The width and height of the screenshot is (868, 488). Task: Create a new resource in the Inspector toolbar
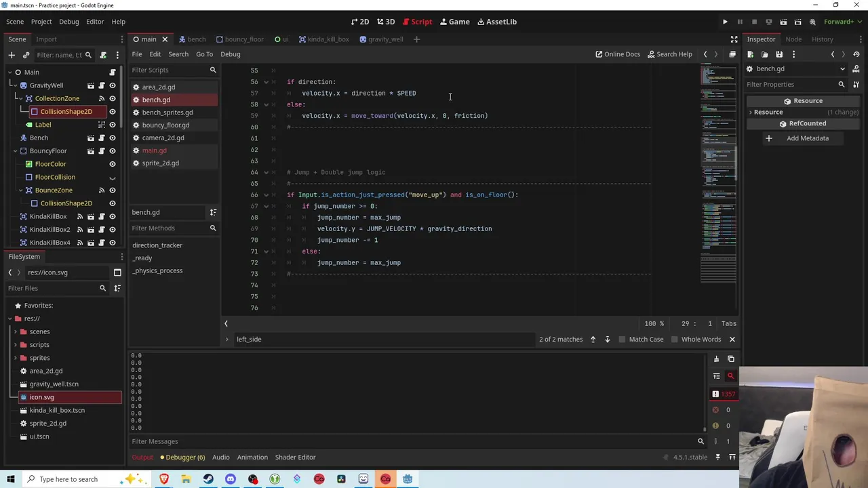coord(750,54)
